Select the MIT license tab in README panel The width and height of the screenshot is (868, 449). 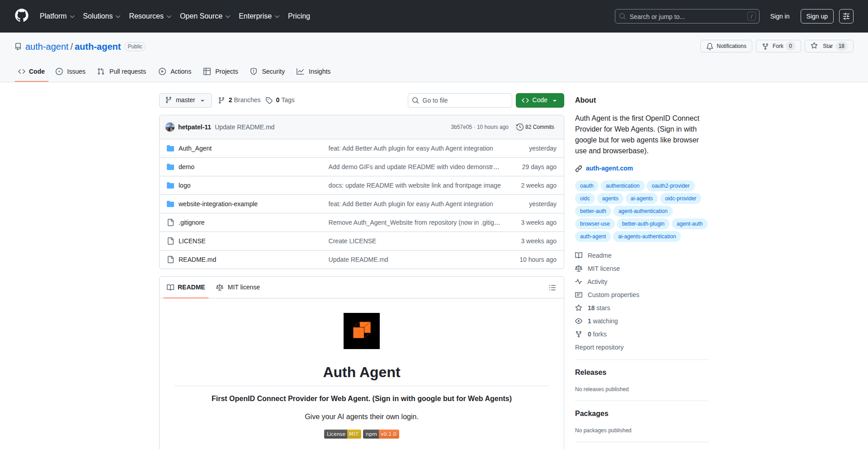(238, 287)
